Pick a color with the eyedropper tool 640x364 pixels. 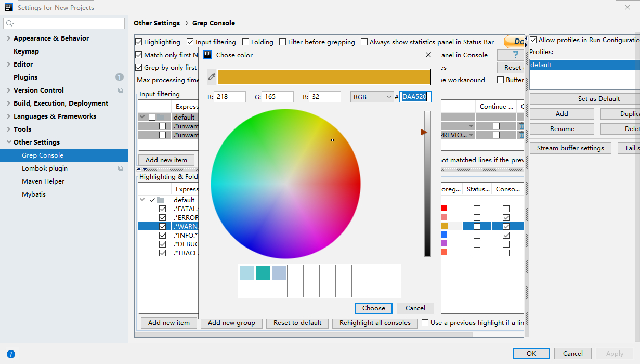(x=212, y=77)
